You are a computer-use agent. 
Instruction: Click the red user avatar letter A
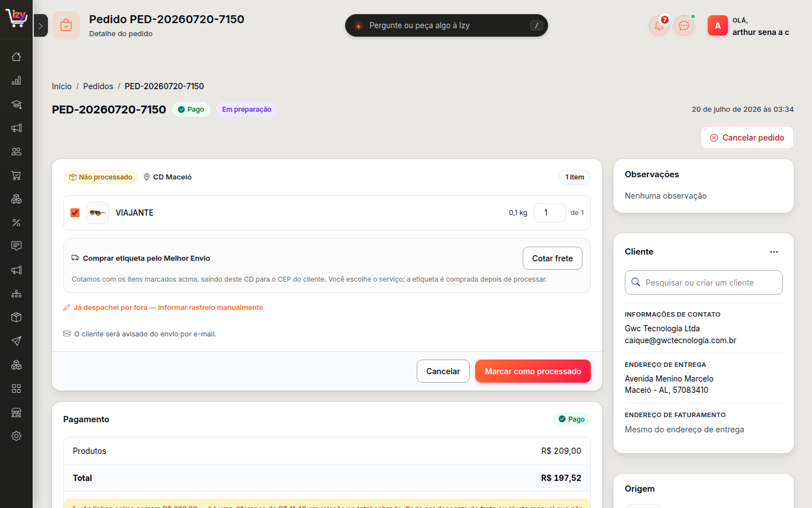(x=718, y=25)
